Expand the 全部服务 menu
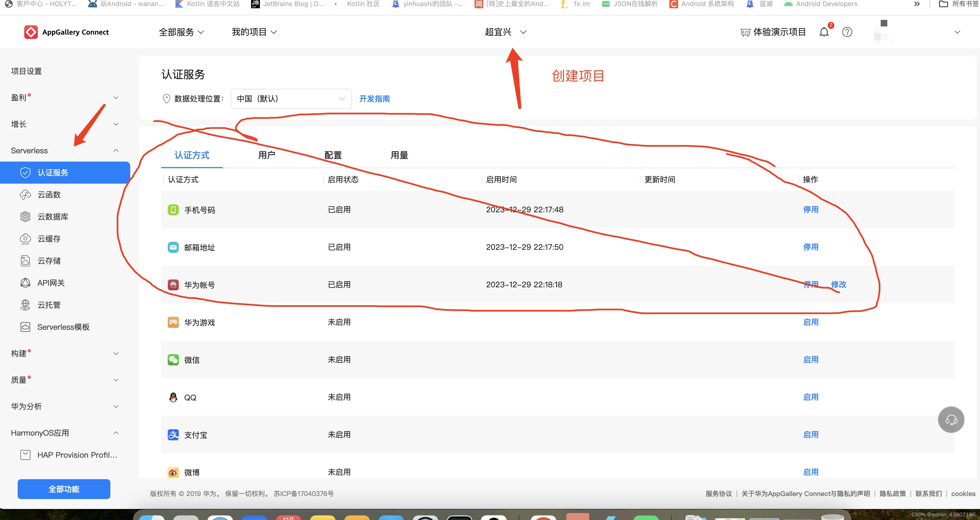980x520 pixels. pyautogui.click(x=182, y=32)
